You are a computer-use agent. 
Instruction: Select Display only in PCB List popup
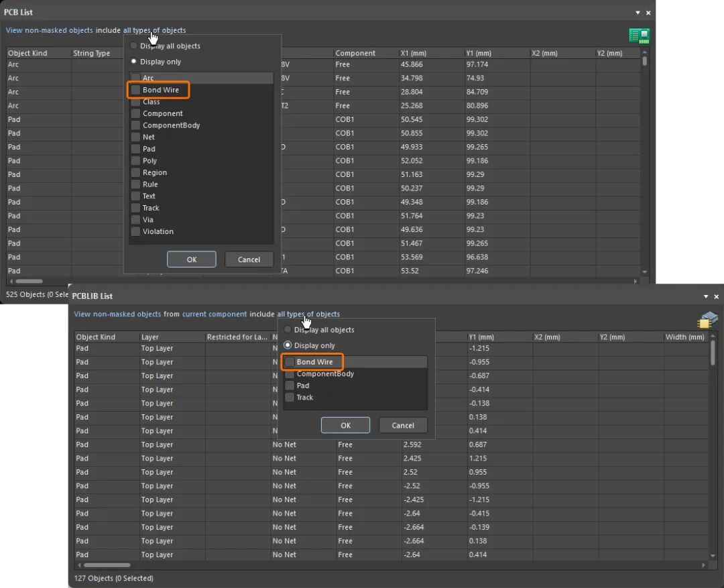pos(133,62)
